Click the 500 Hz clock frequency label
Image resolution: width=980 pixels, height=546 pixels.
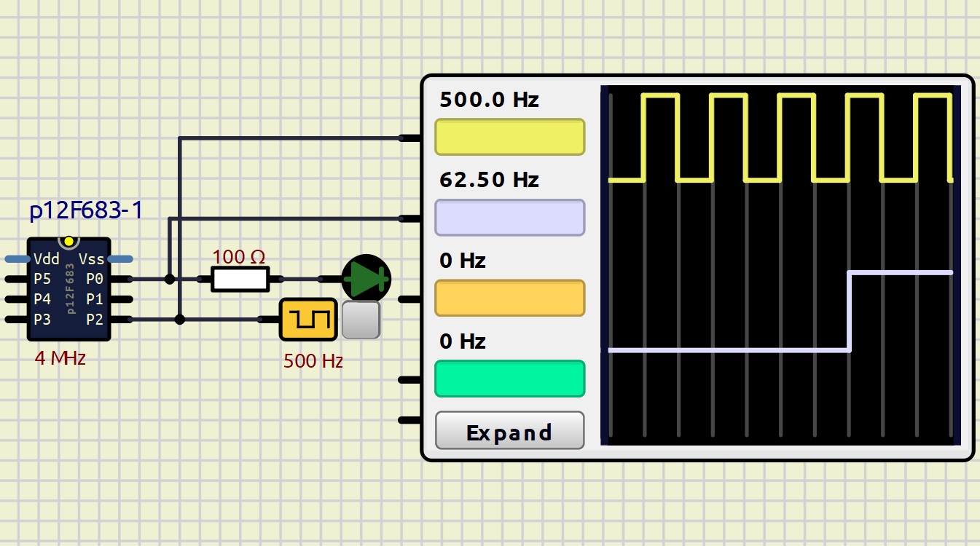click(313, 361)
